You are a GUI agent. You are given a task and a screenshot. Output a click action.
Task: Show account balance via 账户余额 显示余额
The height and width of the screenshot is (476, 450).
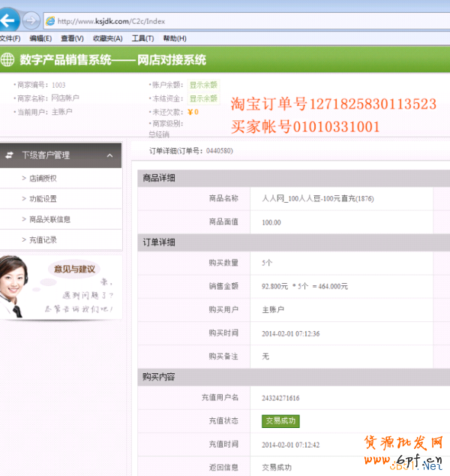[x=203, y=85]
